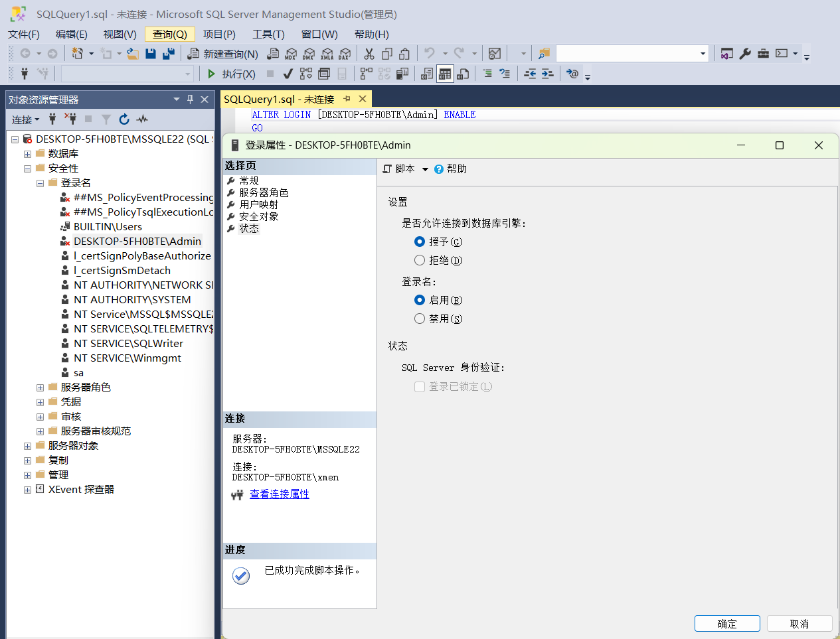
Task: Open the 查询(Q) menu
Action: click(169, 34)
